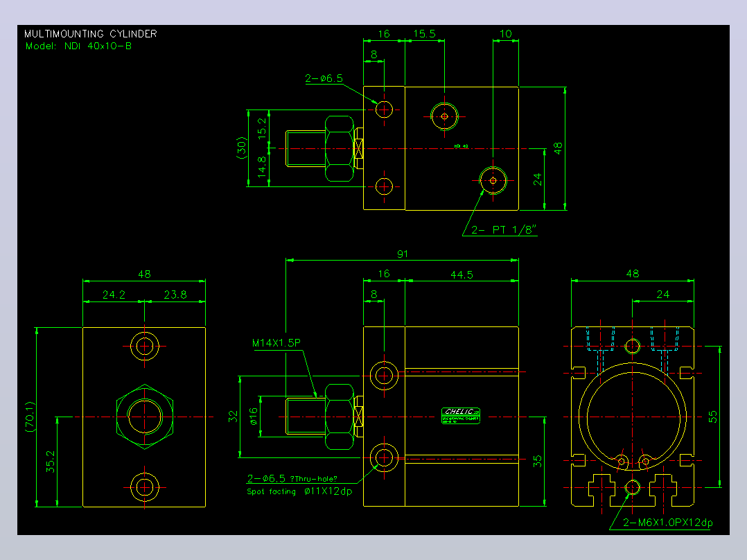
Task: Click the M14X1.5P thread callout
Action: (276, 342)
